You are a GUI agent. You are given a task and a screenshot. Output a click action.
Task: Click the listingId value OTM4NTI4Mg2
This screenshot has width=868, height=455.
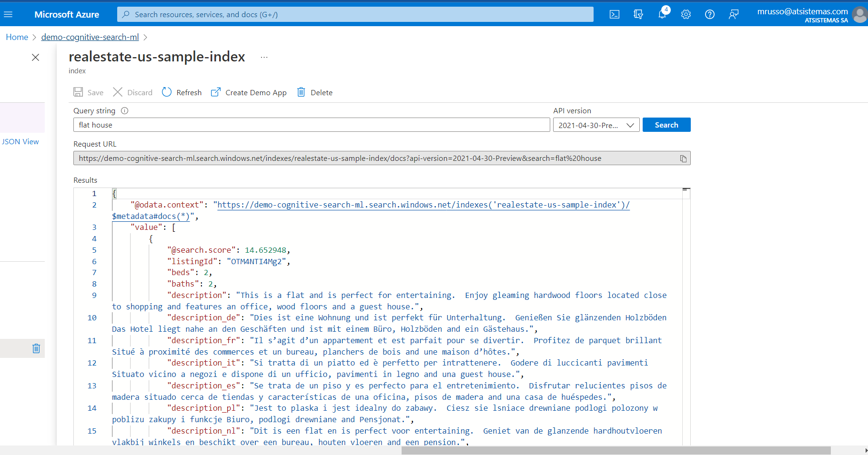(x=256, y=261)
